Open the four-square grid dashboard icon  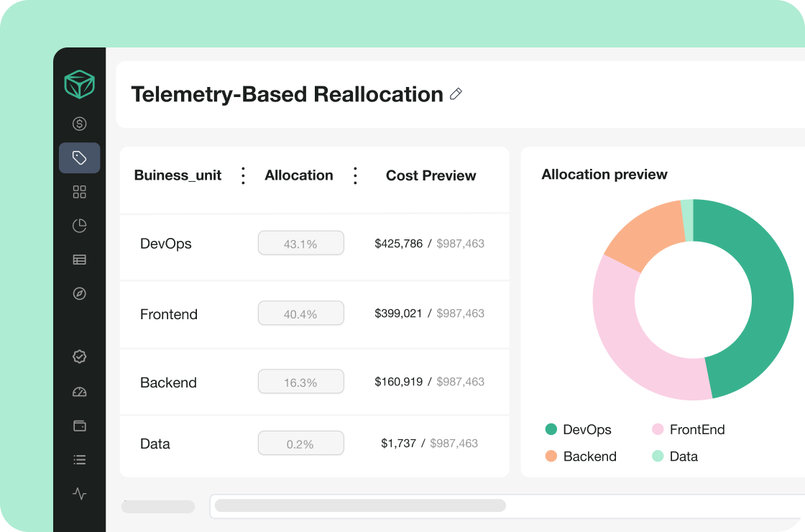coord(80,192)
